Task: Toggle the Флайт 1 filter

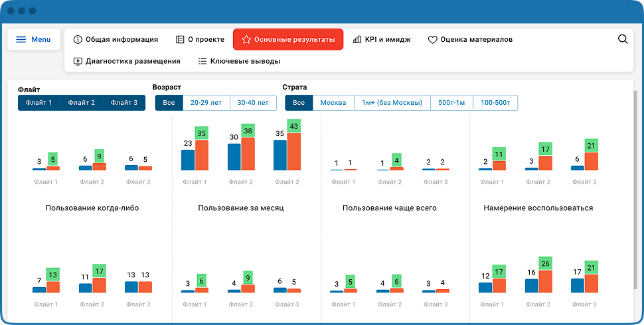Action: pos(39,103)
